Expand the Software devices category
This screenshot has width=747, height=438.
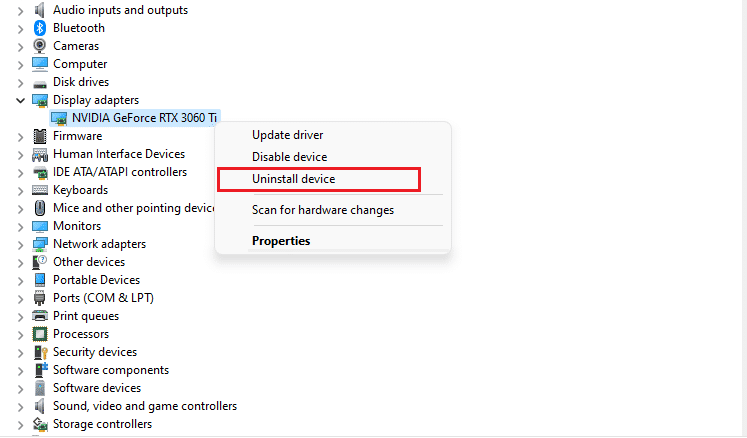pos(20,388)
